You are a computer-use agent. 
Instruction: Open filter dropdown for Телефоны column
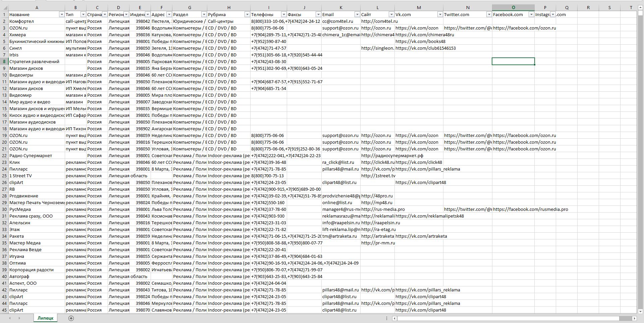[x=284, y=14]
